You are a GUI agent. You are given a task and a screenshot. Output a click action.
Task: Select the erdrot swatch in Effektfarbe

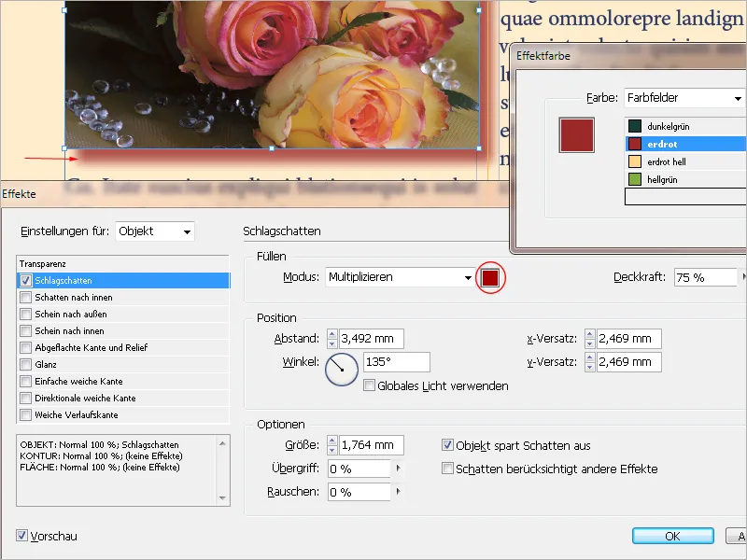(x=685, y=144)
